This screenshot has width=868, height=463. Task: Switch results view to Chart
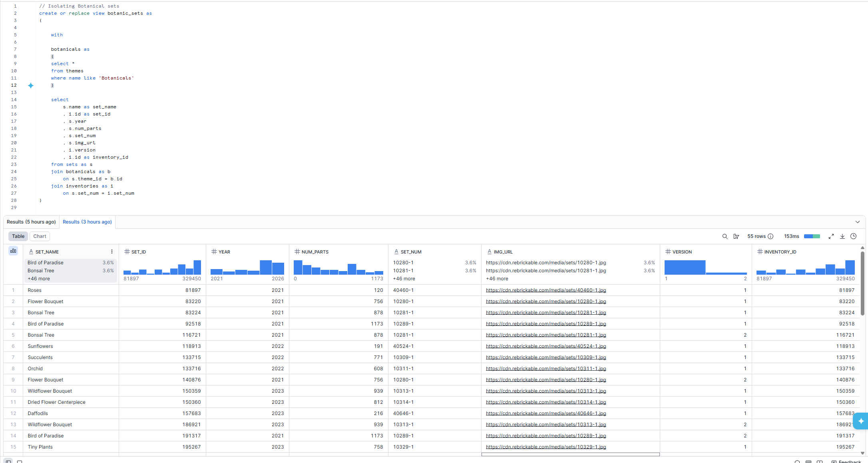point(40,236)
